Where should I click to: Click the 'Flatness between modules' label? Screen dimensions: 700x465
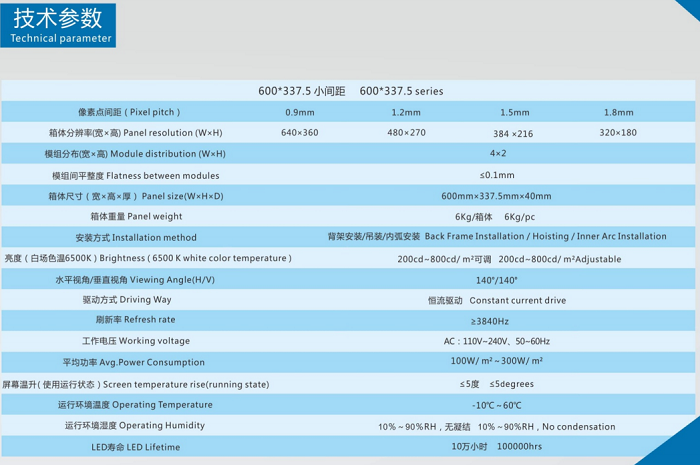[163, 176]
